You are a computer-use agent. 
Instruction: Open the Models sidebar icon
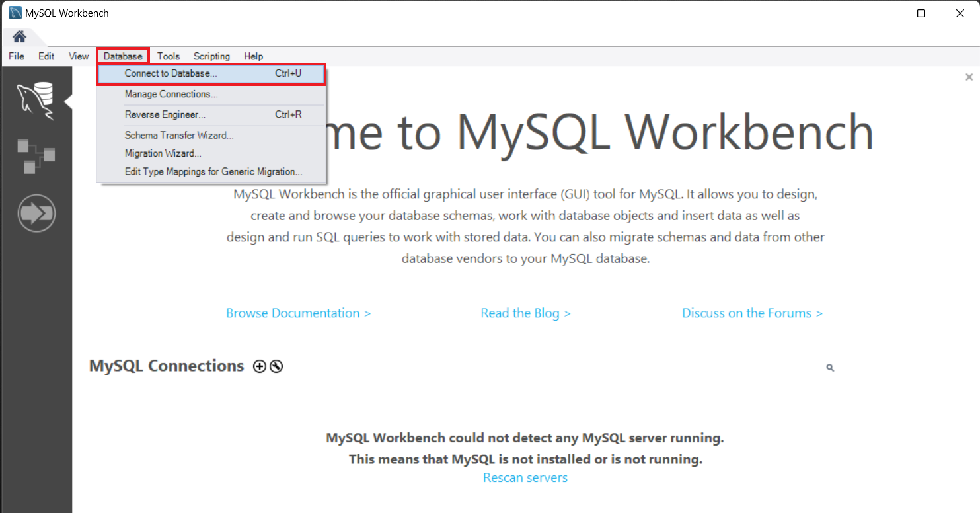tap(36, 156)
